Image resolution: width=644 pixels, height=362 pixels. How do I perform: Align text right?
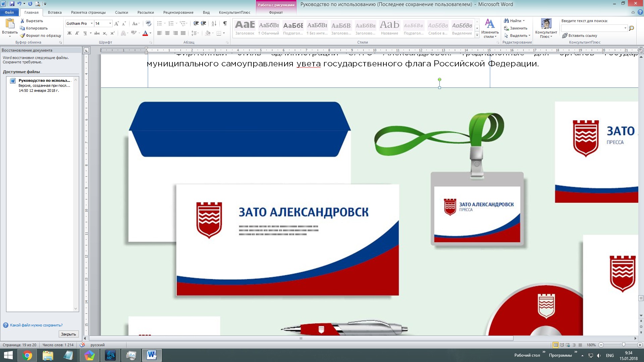[175, 33]
